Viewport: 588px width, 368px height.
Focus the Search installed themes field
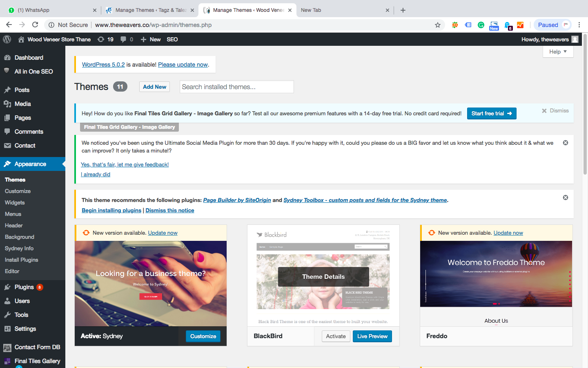(237, 87)
